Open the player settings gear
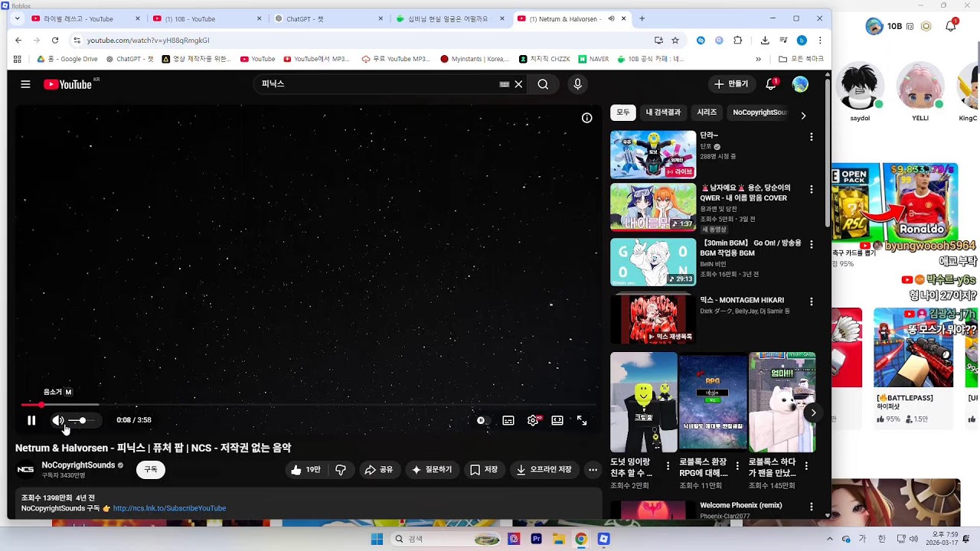This screenshot has width=980, height=551. (533, 420)
